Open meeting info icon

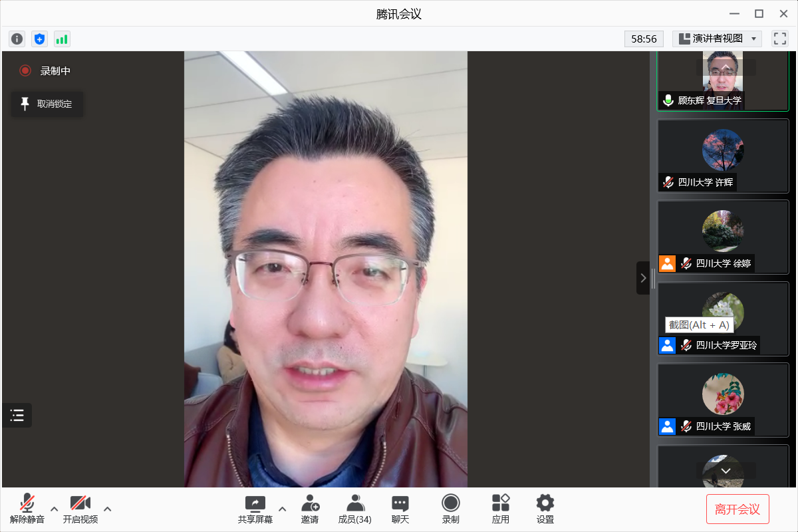[17, 39]
